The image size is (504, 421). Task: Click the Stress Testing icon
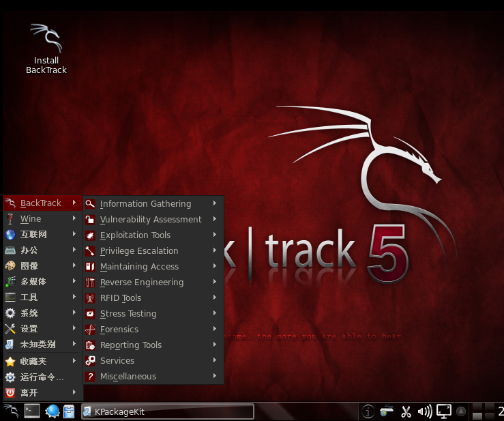tap(90, 314)
